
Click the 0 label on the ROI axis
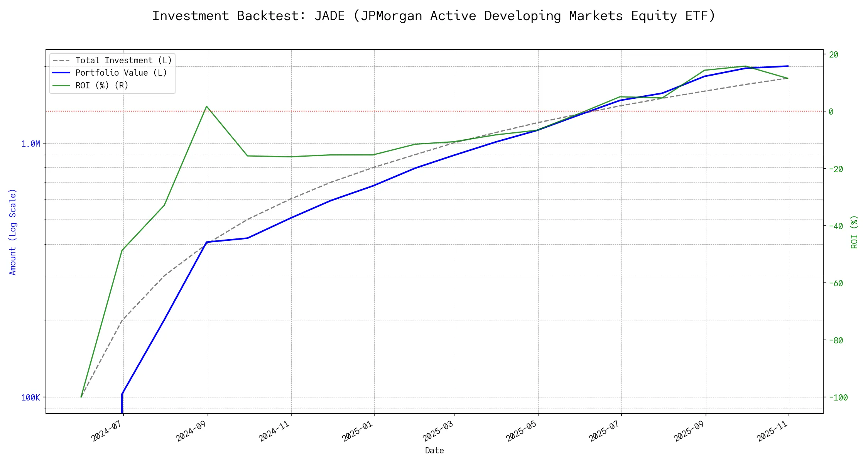coord(831,112)
